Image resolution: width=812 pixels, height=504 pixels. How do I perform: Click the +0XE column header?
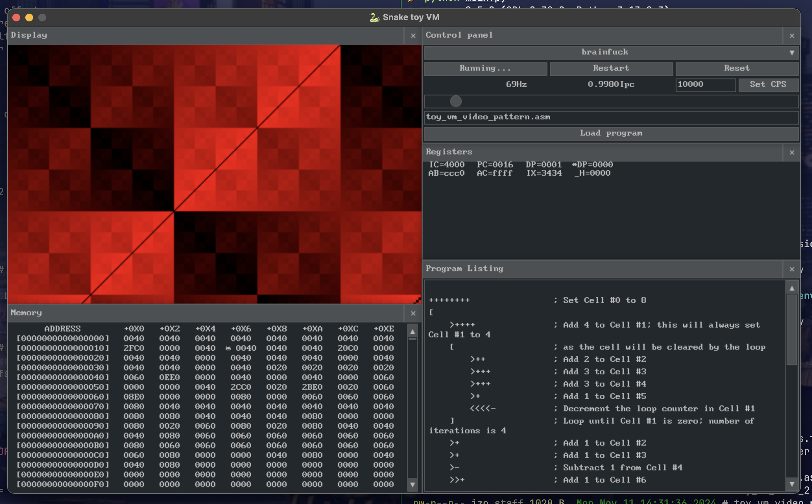(384, 329)
